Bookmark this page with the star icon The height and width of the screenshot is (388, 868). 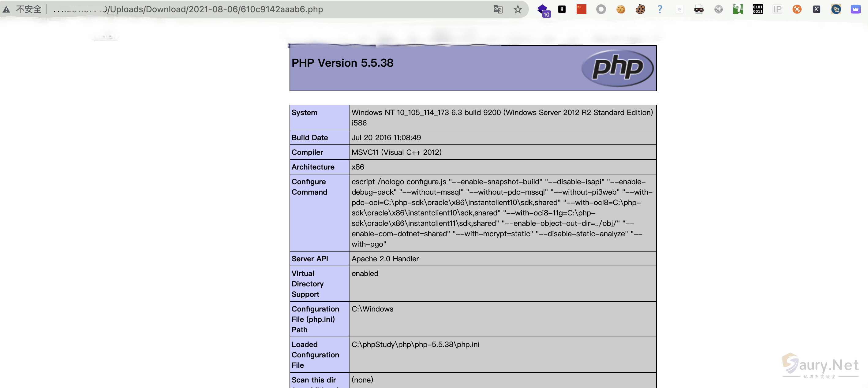coord(518,9)
